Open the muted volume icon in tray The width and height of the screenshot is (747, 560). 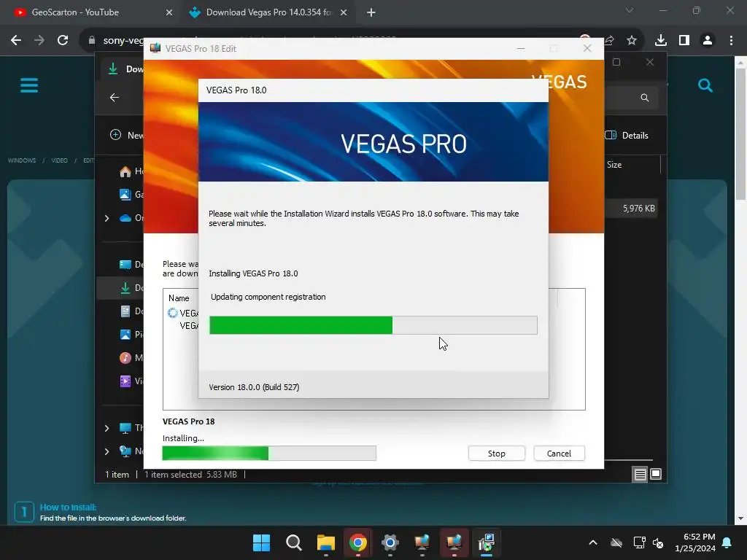click(x=658, y=542)
